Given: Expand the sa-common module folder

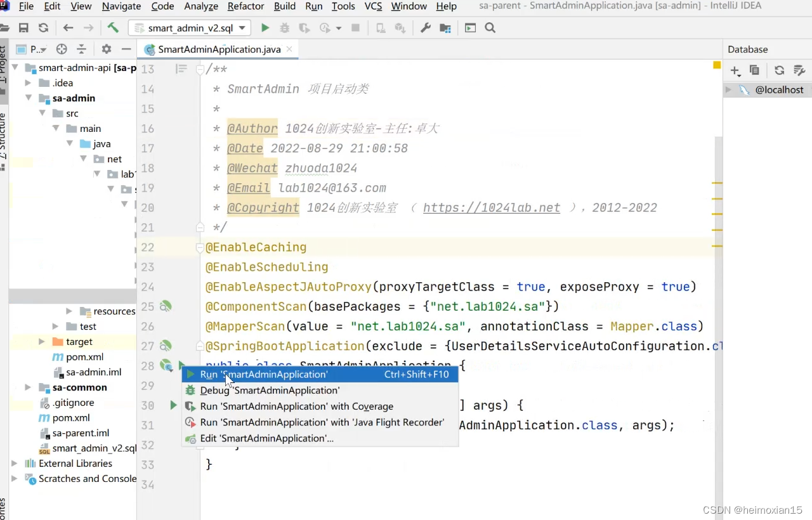Looking at the screenshot, I should click(28, 387).
